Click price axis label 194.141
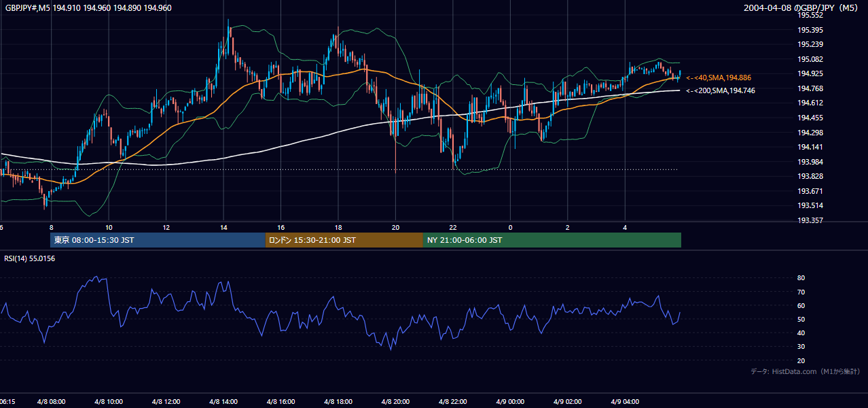The height and width of the screenshot is (408, 868). (x=810, y=147)
